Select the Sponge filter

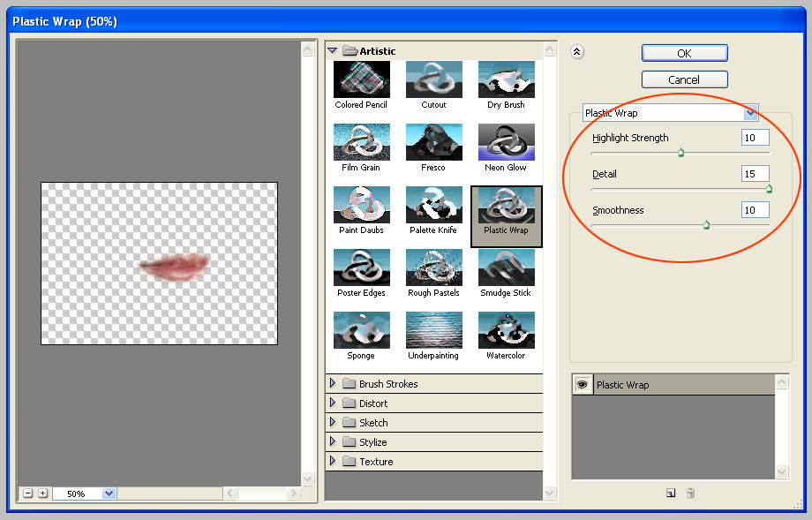(360, 332)
